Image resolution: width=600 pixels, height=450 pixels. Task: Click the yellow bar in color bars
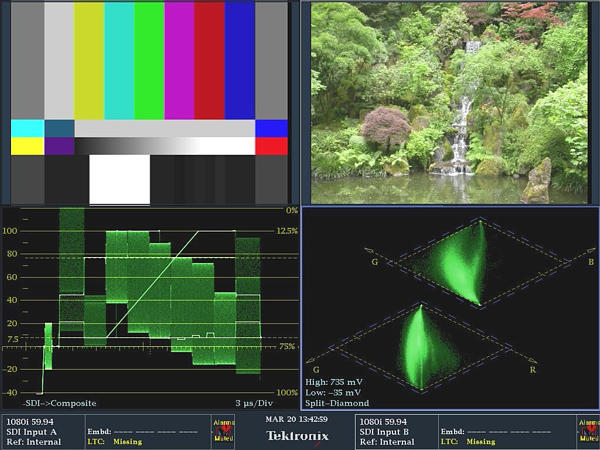coord(89,60)
